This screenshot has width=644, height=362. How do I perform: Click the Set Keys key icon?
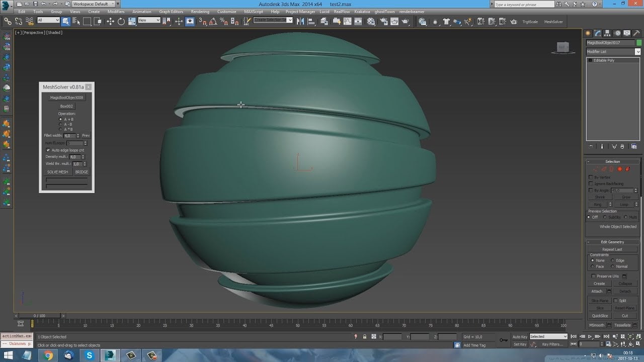click(503, 340)
